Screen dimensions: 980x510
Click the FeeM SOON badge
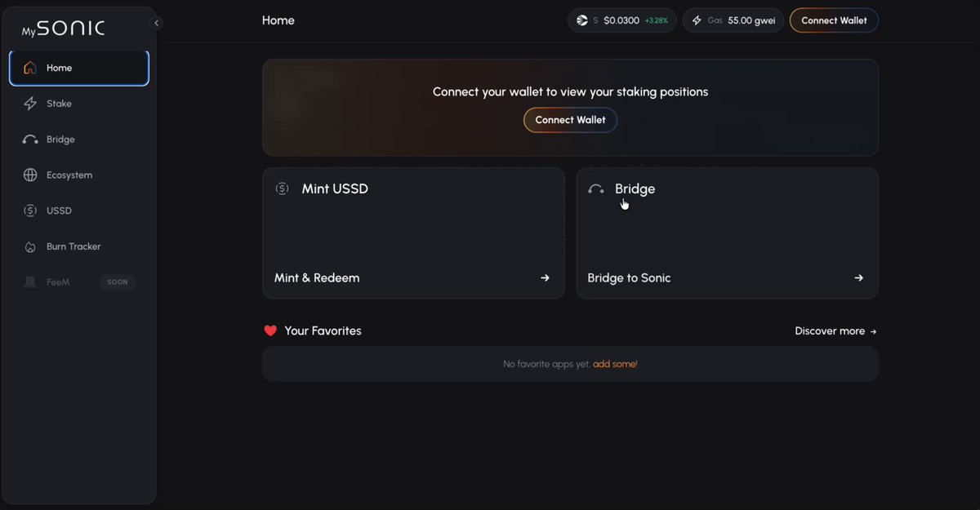(118, 282)
